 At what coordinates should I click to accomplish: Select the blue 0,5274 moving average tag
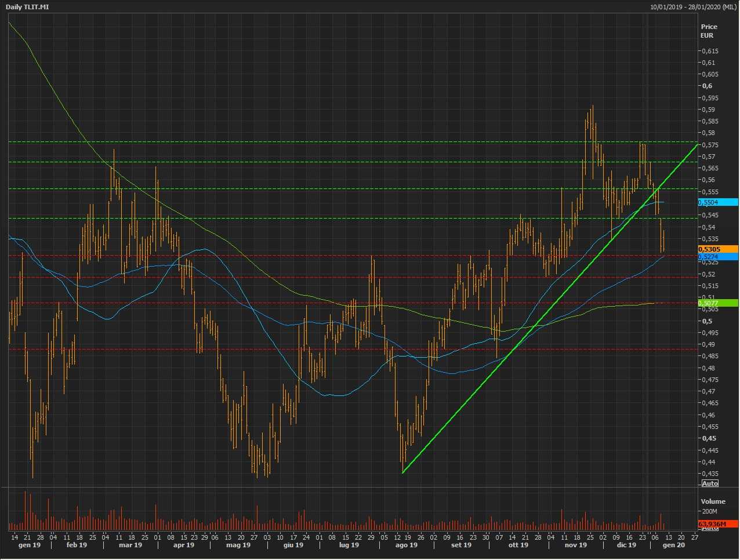pyautogui.click(x=718, y=257)
